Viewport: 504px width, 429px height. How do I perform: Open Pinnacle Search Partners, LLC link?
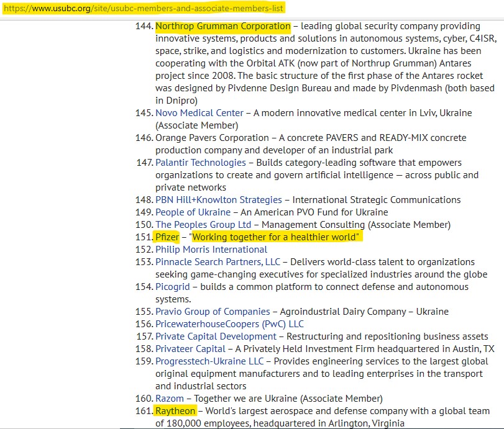pyautogui.click(x=218, y=262)
